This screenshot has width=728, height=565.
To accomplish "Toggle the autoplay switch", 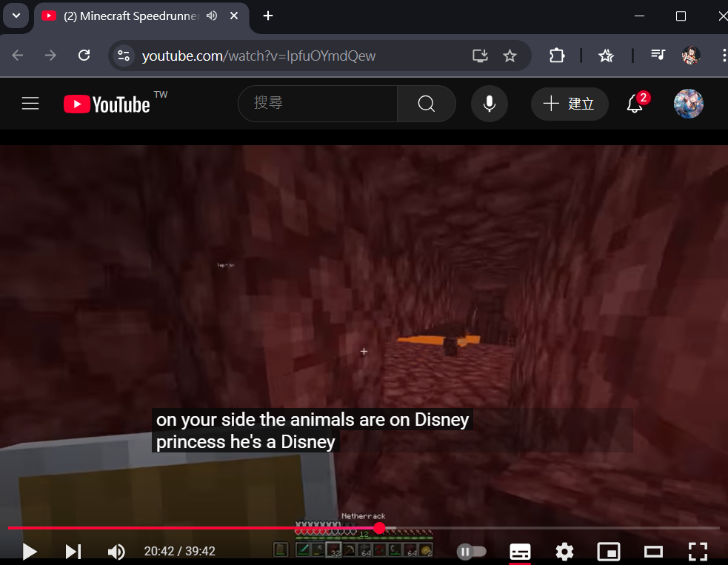I will pyautogui.click(x=471, y=551).
